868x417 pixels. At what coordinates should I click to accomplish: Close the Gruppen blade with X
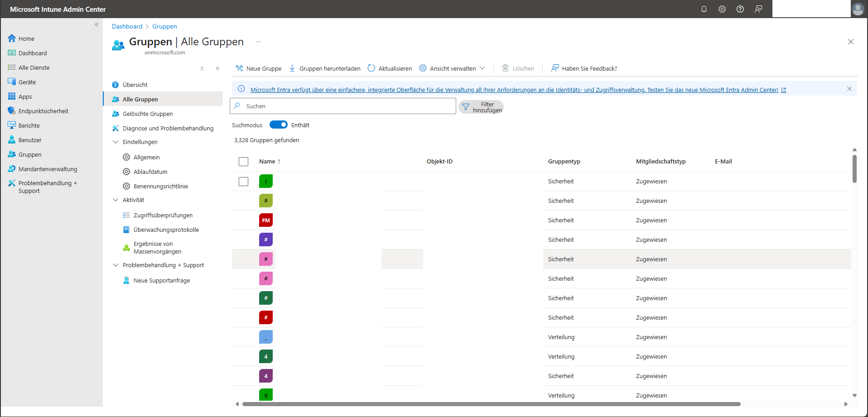coord(851,42)
